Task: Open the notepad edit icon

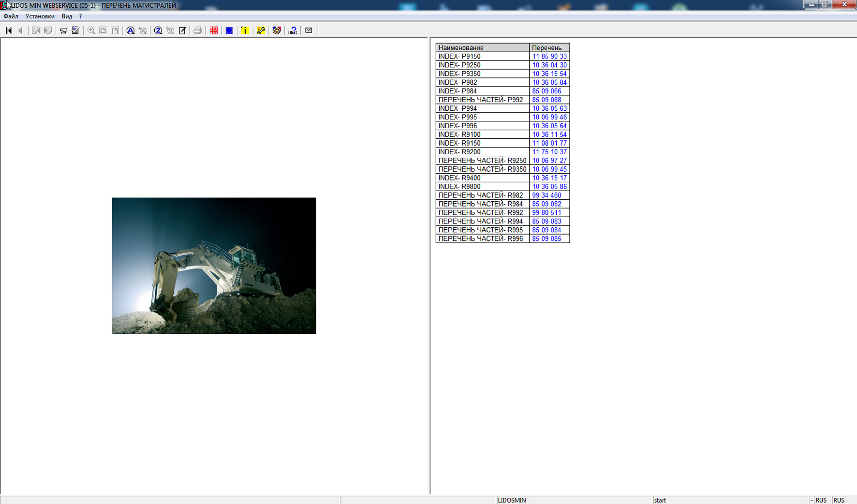Action: click(182, 30)
